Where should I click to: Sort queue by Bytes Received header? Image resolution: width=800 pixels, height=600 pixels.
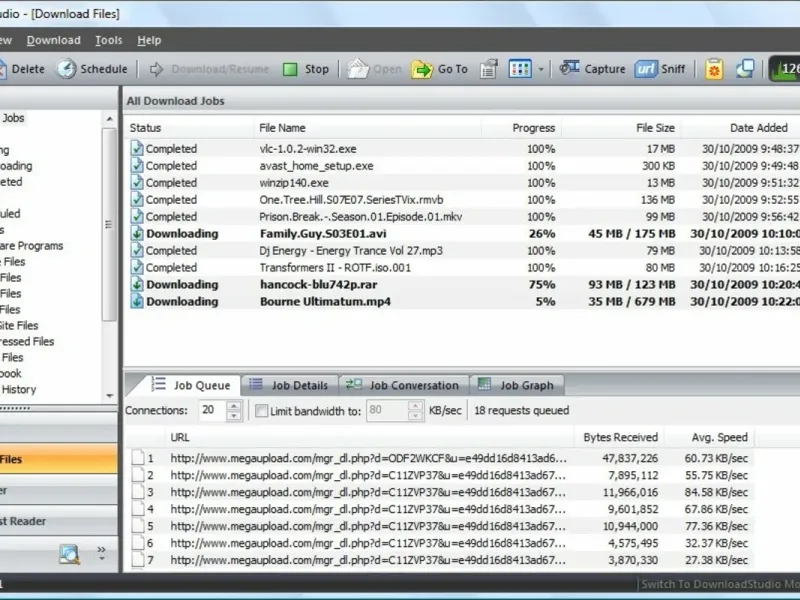(x=619, y=437)
